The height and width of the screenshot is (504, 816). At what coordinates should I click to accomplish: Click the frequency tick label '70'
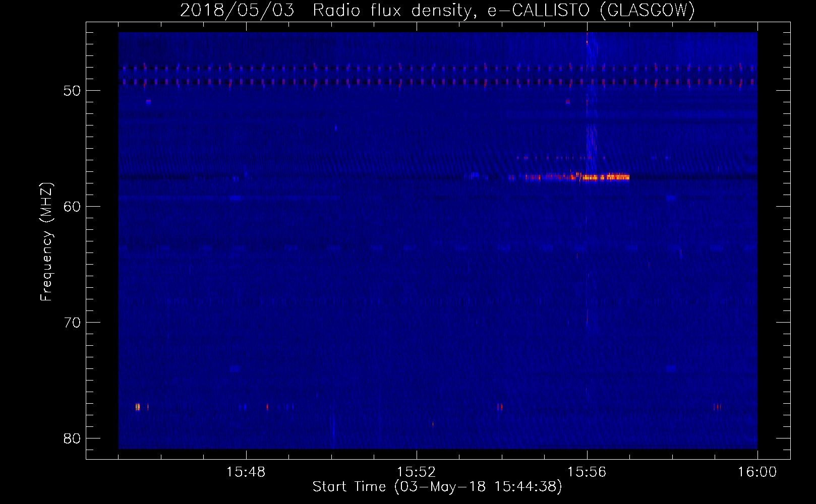[x=72, y=323]
